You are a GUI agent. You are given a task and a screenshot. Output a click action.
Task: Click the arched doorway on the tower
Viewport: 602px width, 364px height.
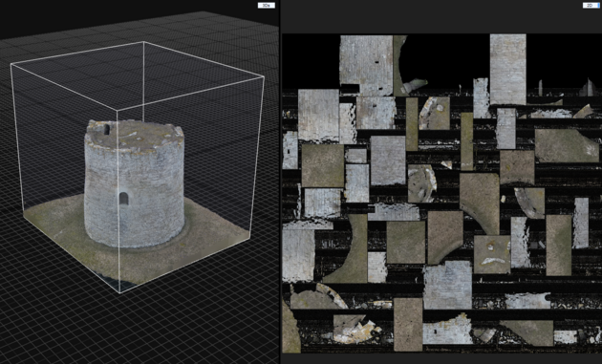(123, 198)
